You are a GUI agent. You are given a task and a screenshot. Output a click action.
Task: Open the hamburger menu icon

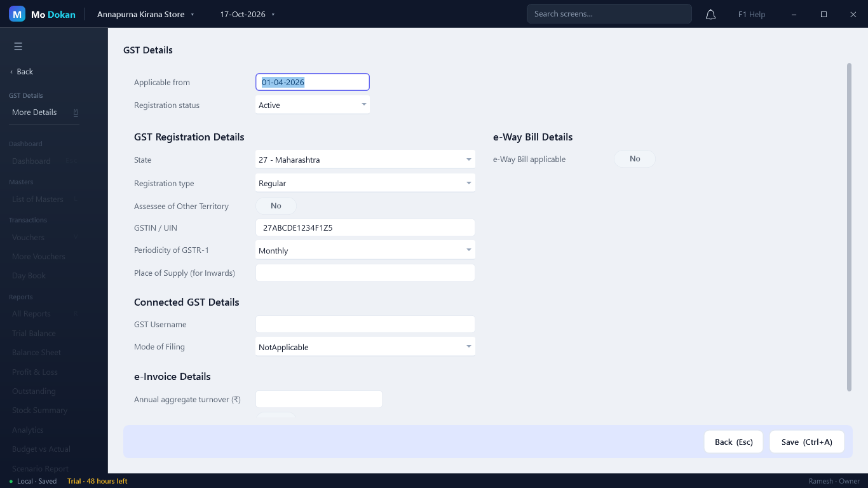click(18, 46)
